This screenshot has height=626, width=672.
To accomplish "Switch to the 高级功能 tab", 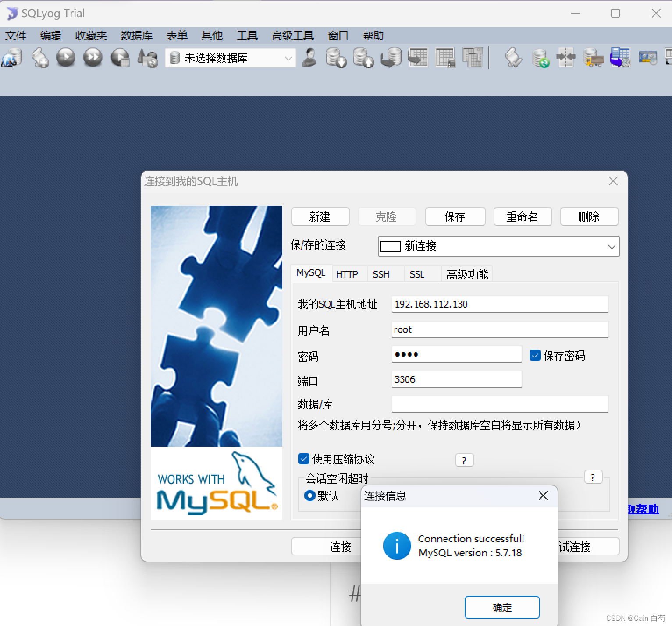I will point(467,274).
